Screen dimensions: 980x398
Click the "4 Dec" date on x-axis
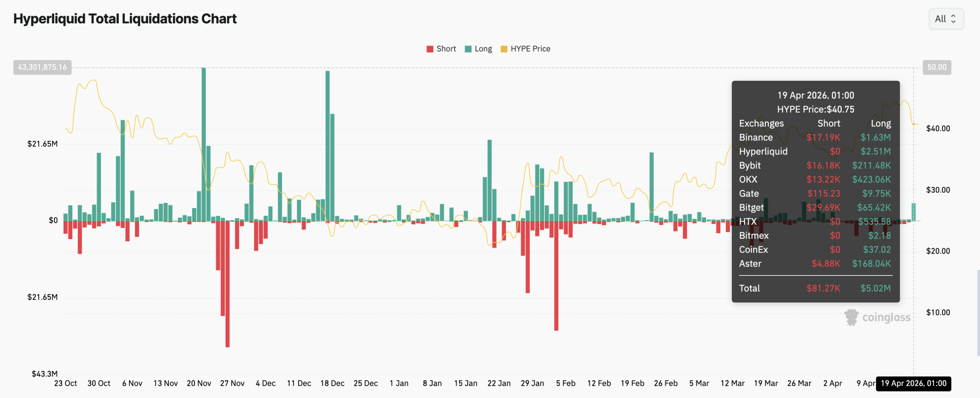[x=266, y=383]
